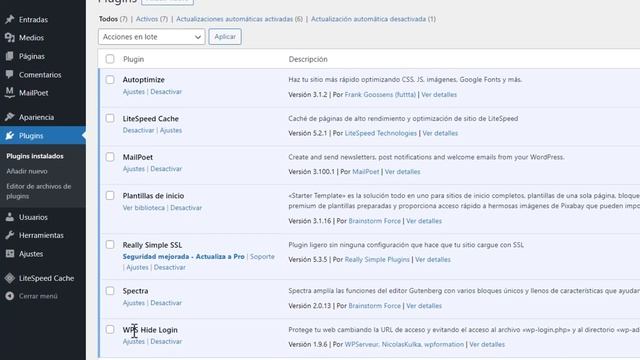Select Plugins instalados submenu item
The height and width of the screenshot is (360, 640).
coord(35,156)
